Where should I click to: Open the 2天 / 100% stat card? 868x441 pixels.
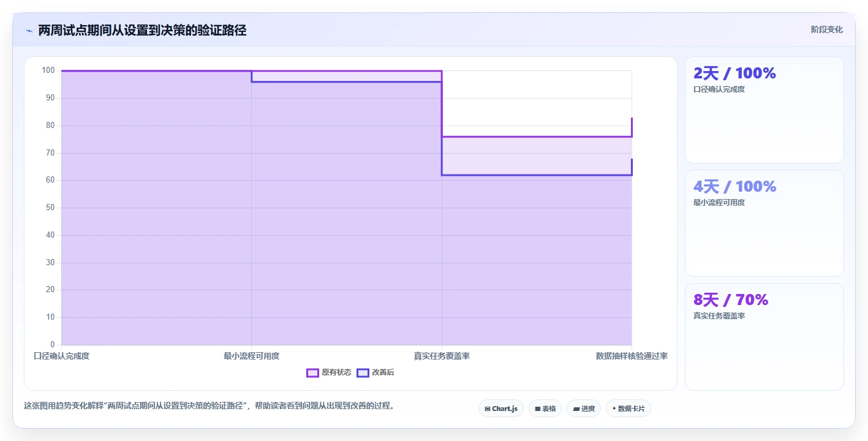pos(764,110)
